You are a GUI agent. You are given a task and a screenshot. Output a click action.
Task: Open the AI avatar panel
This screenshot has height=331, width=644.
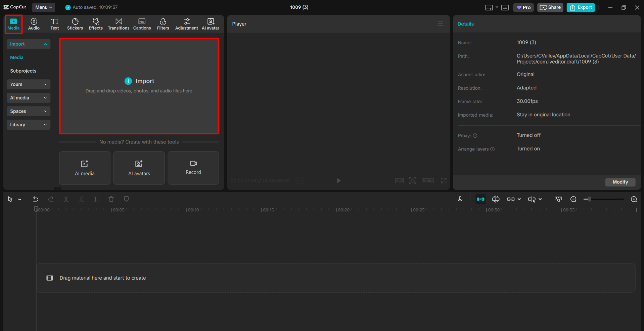pyautogui.click(x=210, y=24)
